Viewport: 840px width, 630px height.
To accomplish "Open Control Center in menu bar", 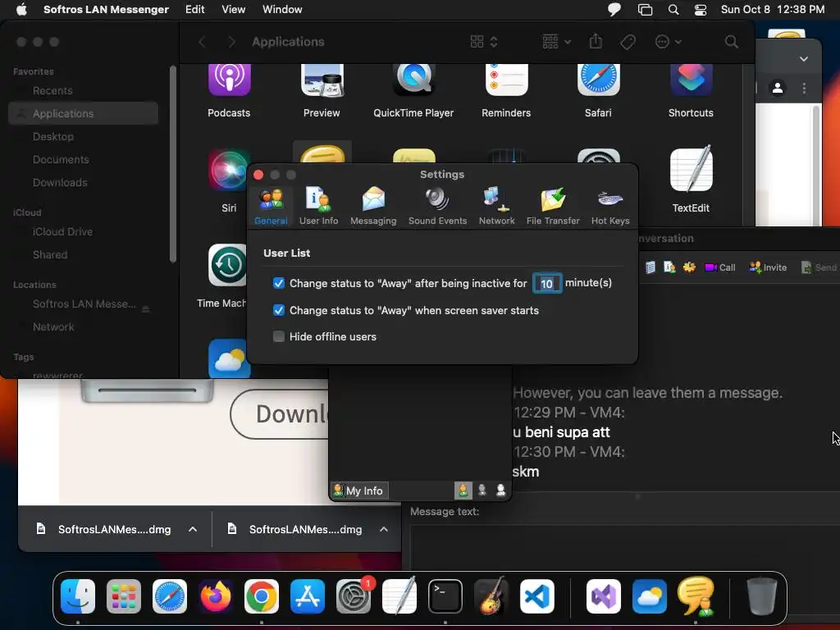I will tap(701, 10).
